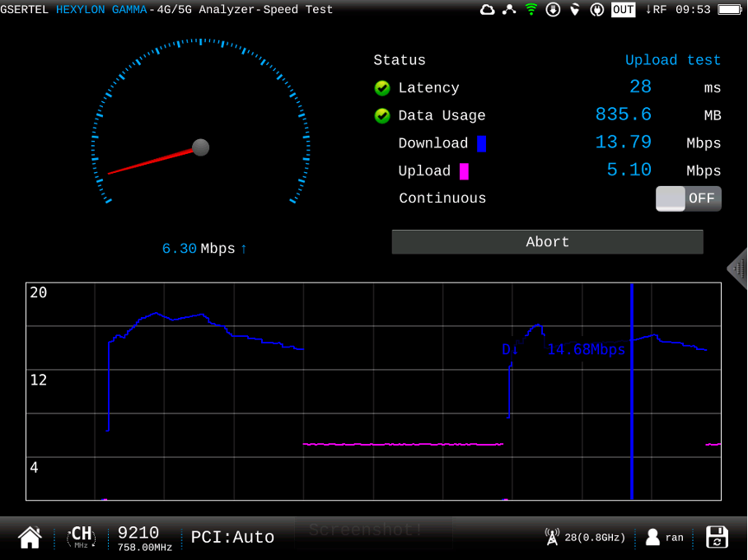Select the user profile icon labeled ran
748x560 pixels.
(664, 538)
